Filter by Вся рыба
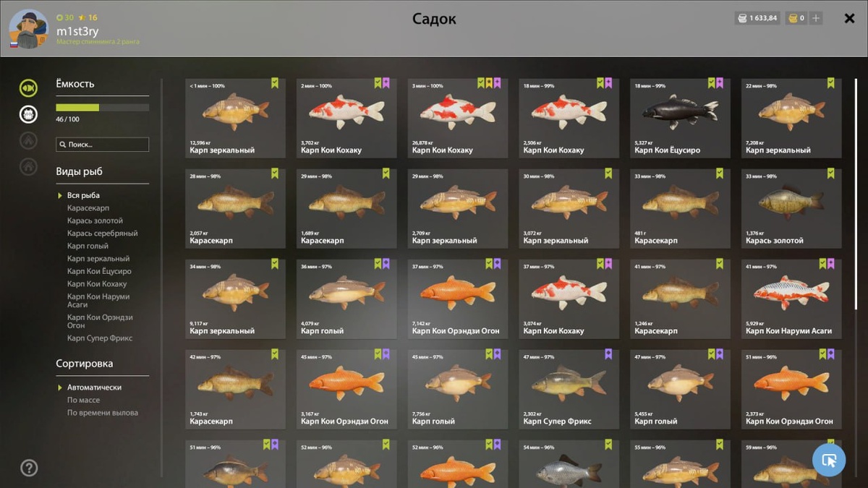The height and width of the screenshot is (488, 868). (x=83, y=195)
